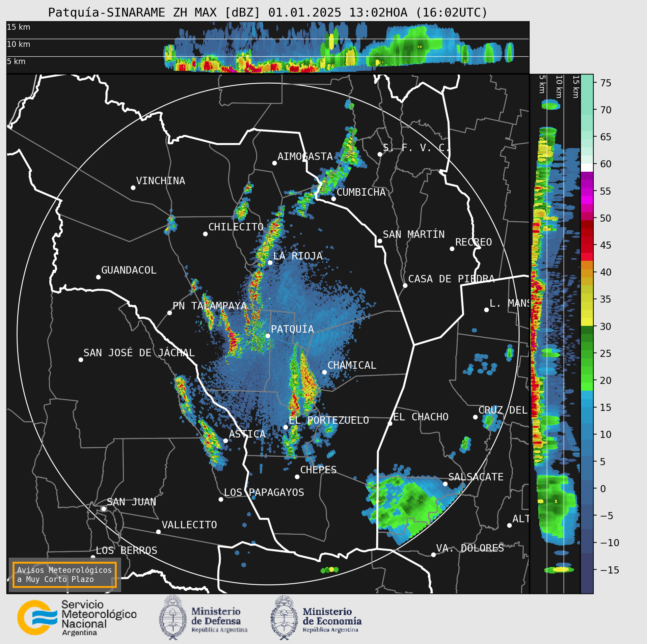Click the AIMOGASTA city label
The height and width of the screenshot is (644, 647).
coord(305,157)
